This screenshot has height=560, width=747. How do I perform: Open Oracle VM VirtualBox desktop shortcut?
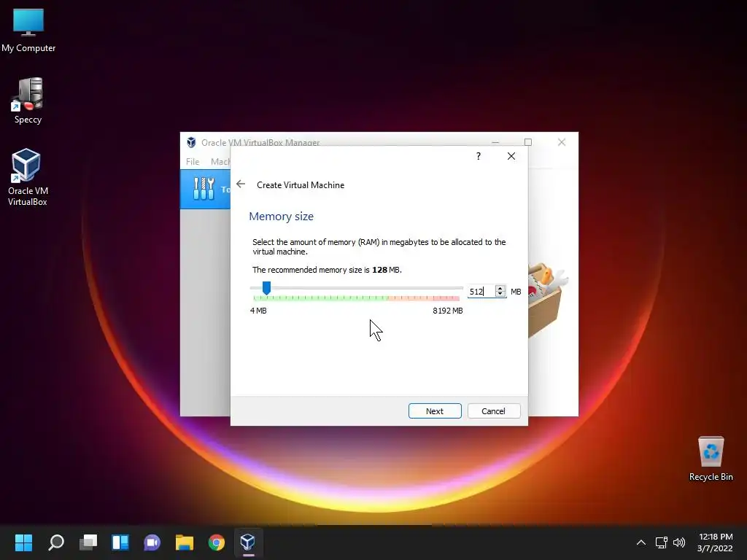point(27,177)
